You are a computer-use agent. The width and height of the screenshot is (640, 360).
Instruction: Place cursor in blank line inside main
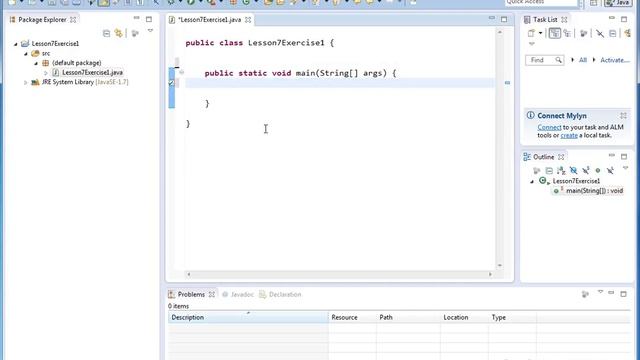(340, 83)
